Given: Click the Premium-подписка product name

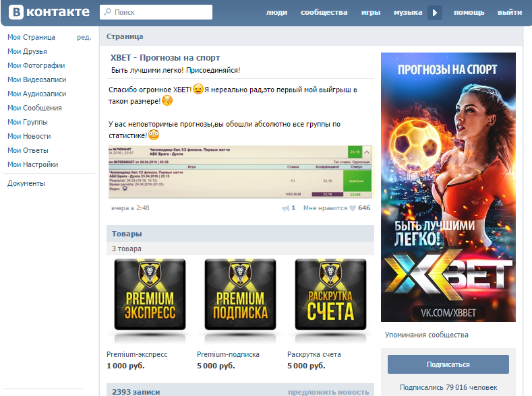Looking at the screenshot, I should [228, 354].
